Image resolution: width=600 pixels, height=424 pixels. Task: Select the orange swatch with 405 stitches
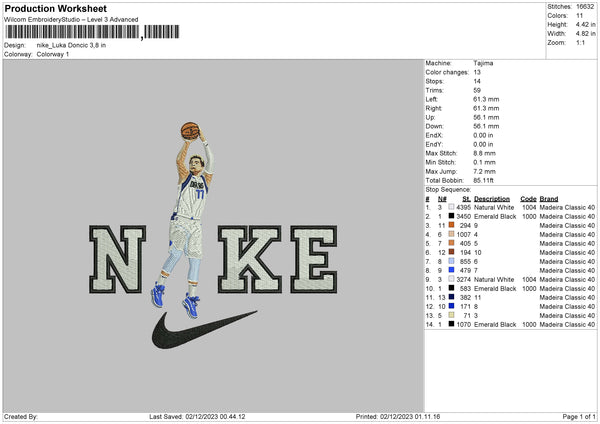coord(452,243)
